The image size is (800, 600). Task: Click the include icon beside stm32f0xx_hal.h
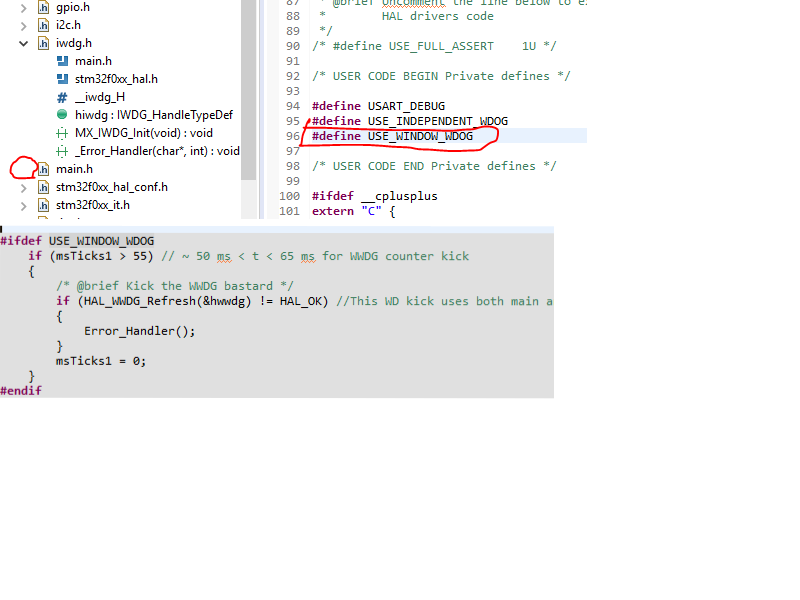[x=62, y=79]
